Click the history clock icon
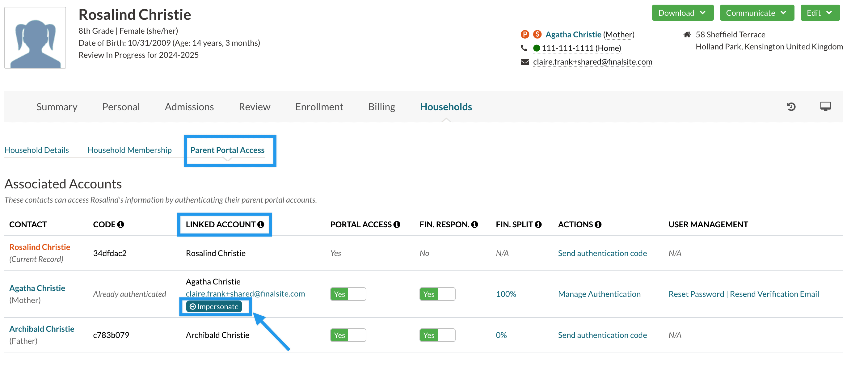 791,107
